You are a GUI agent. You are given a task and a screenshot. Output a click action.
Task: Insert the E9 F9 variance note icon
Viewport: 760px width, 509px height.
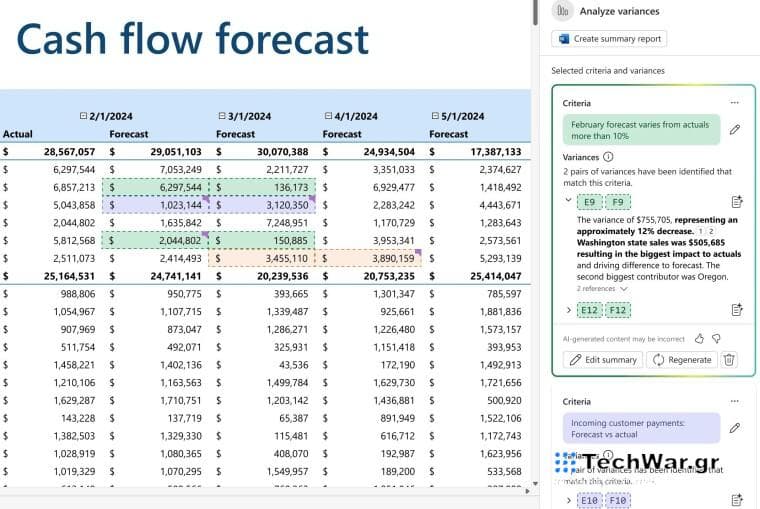737,201
